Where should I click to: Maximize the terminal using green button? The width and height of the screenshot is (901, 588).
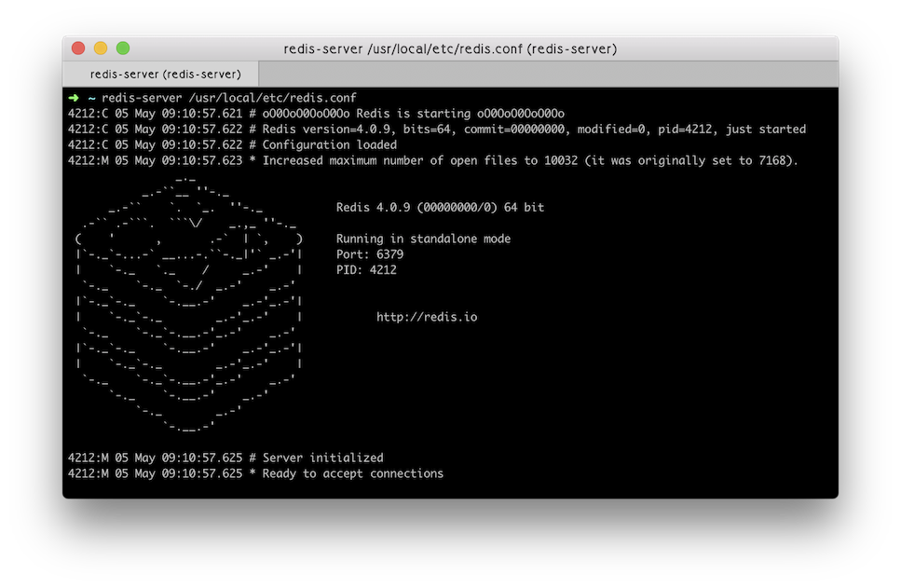pos(123,48)
